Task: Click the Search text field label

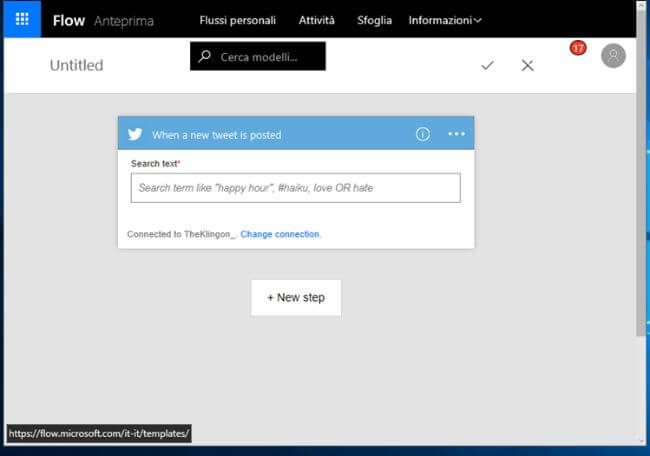Action: (155, 163)
